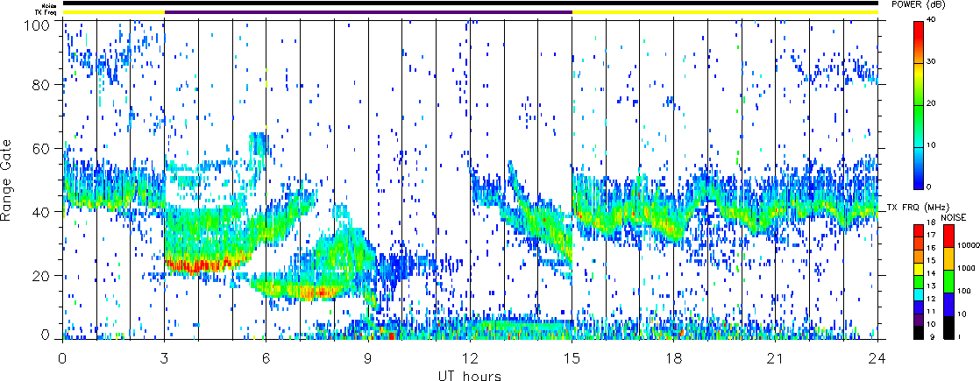This screenshot has width=980, height=381.
Task: Click the "24" tick on UT hours axis
Action: point(877,358)
